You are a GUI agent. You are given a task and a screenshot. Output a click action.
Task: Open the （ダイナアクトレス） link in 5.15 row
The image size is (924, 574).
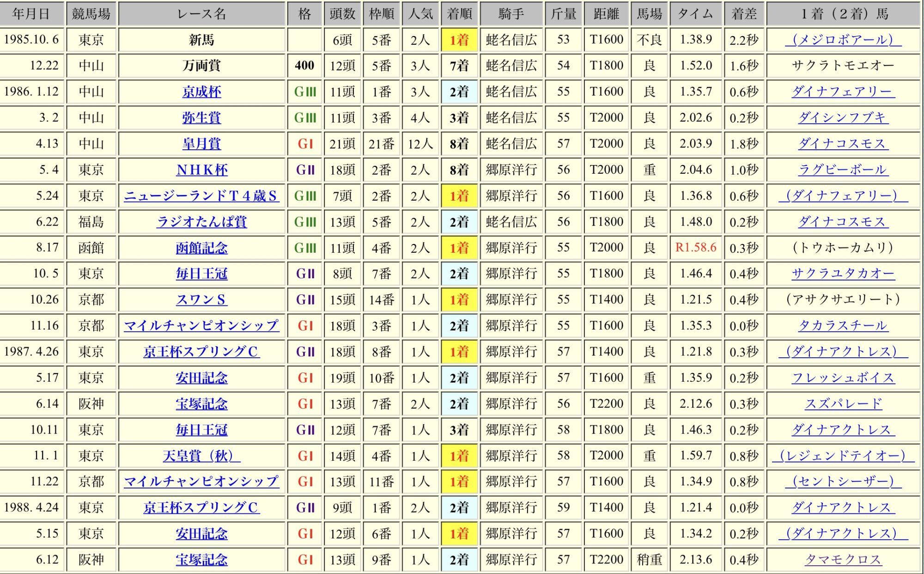(x=843, y=534)
